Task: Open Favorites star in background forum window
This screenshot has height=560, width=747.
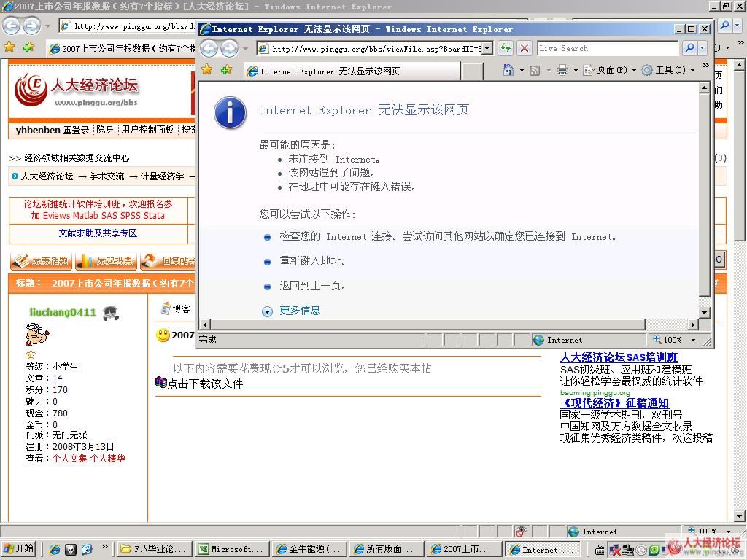Action: point(9,47)
